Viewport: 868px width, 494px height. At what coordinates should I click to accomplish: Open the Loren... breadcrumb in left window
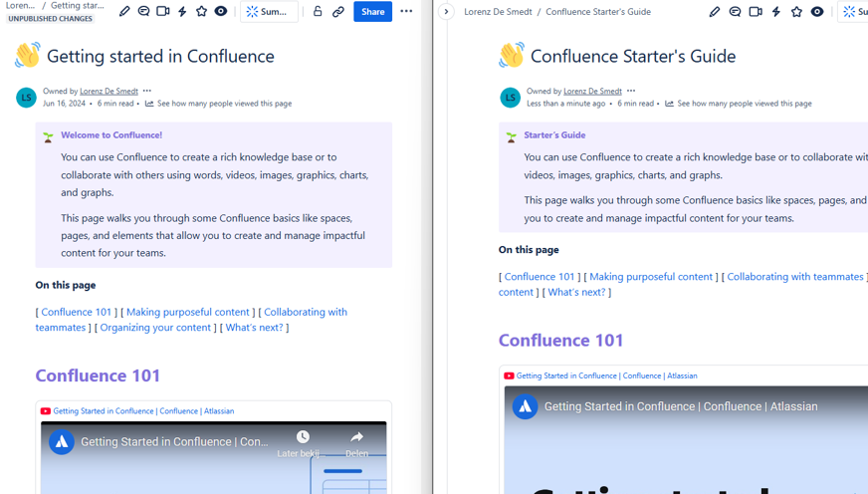[x=20, y=6]
